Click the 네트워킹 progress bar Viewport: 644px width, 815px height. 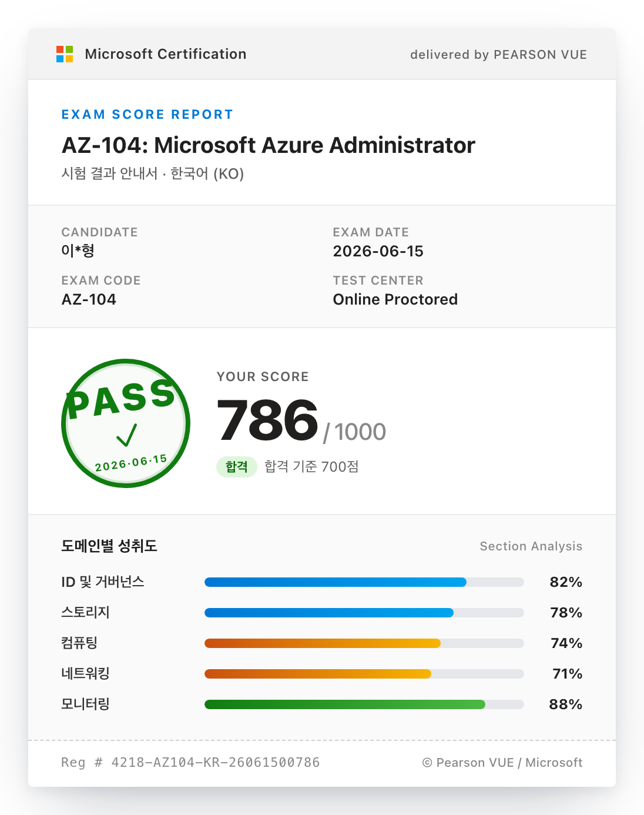364,674
